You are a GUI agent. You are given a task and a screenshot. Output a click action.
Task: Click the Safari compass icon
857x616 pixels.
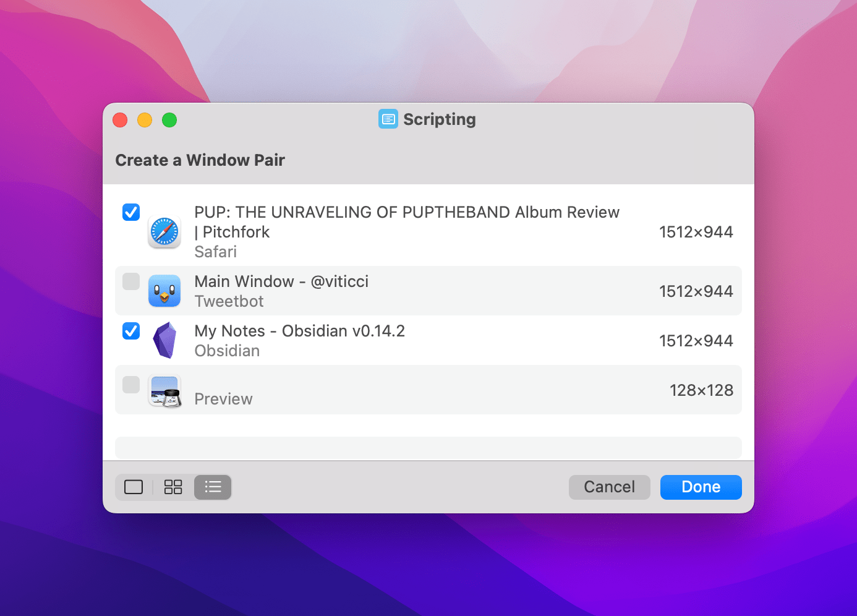(x=164, y=232)
